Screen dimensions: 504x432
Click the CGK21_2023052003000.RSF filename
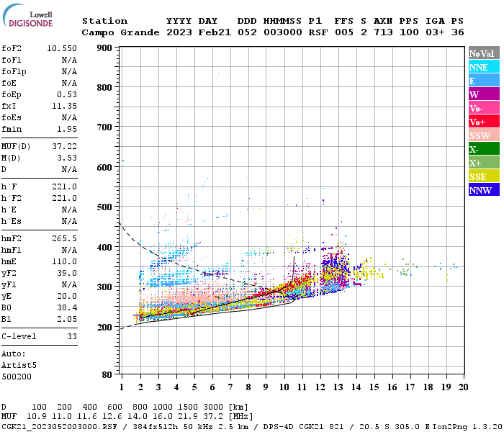(x=59, y=427)
